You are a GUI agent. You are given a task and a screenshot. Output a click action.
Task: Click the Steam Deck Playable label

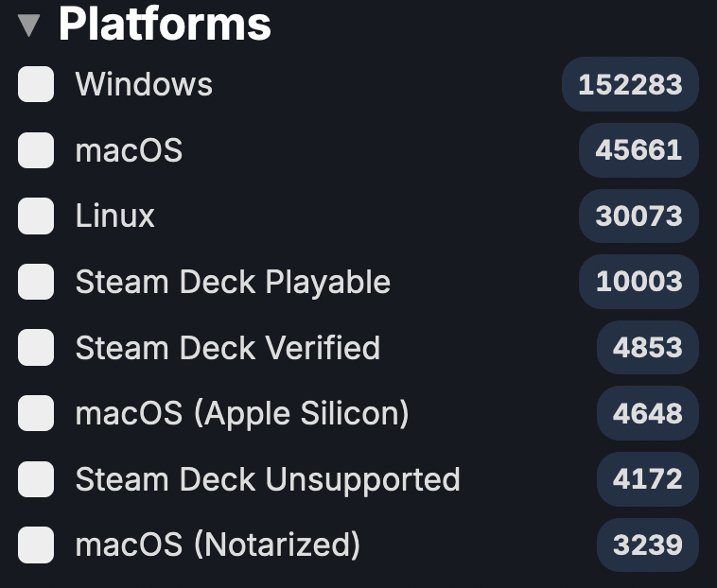pos(233,282)
